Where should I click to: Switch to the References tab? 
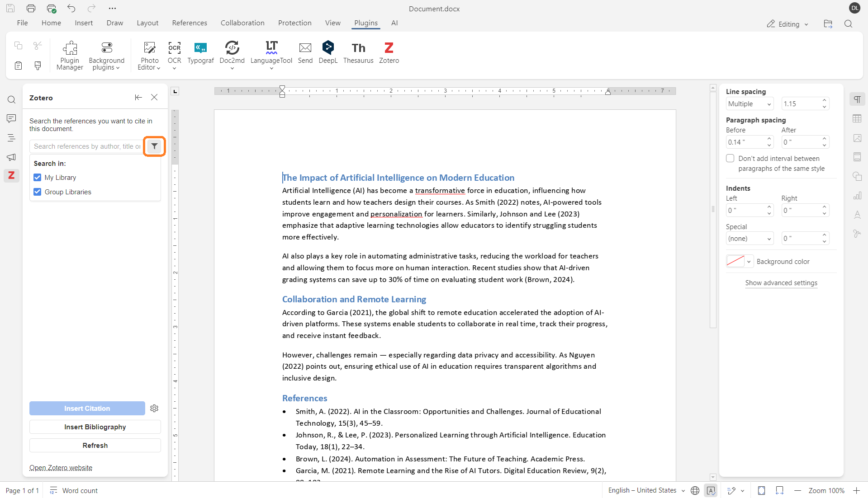coord(189,23)
